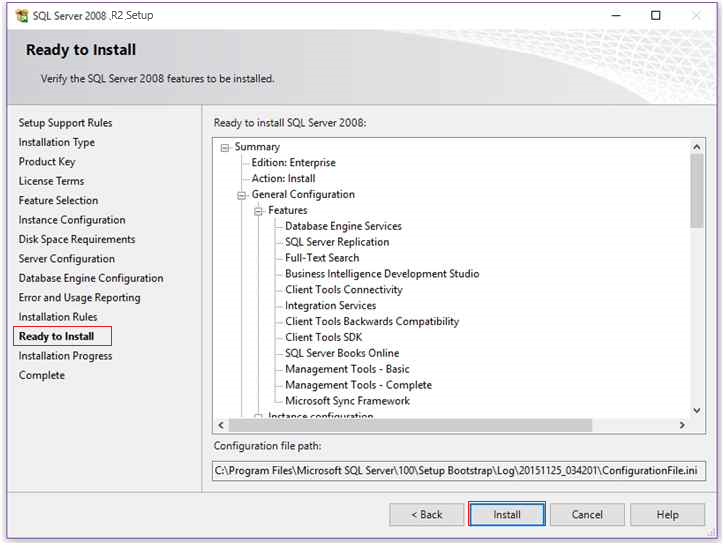Click the scroll down arrow of summary tree
Viewport: 724px width, 545px height.
(x=697, y=410)
